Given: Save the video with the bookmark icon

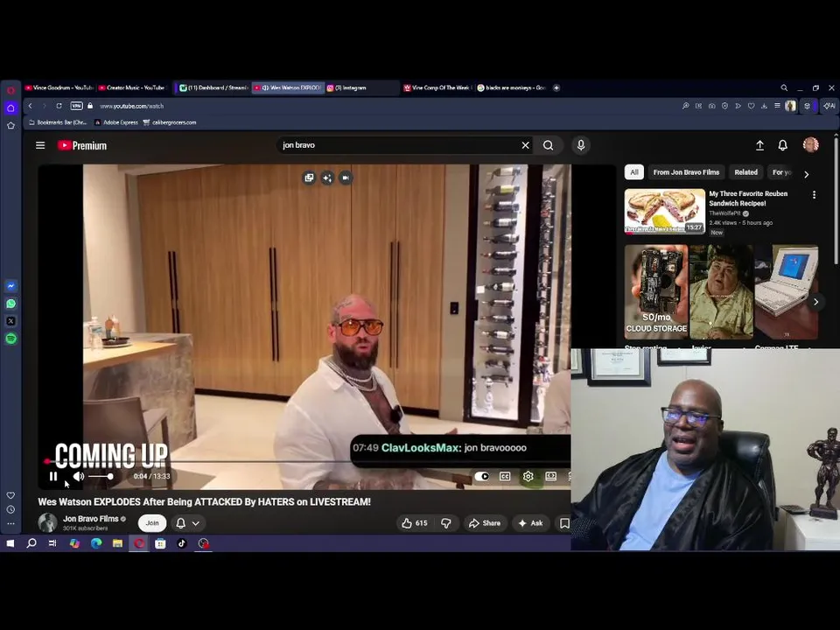Looking at the screenshot, I should 564,523.
